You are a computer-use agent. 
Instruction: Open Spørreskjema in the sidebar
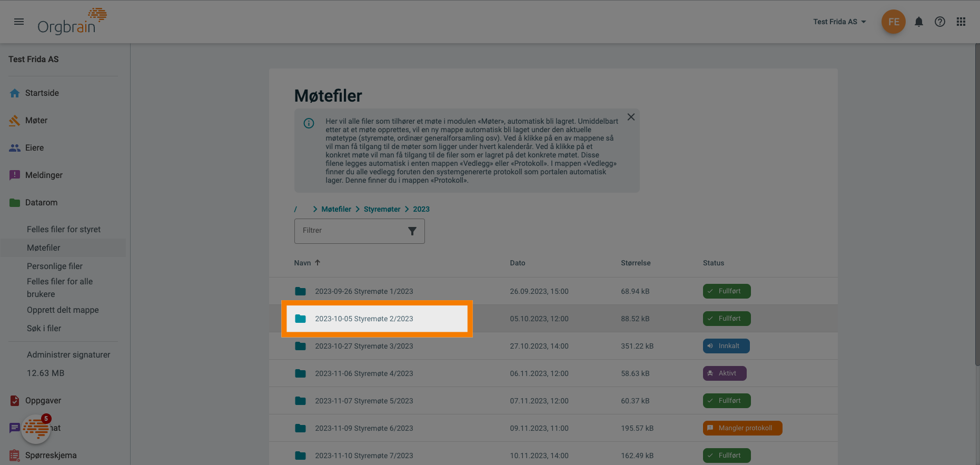click(51, 455)
